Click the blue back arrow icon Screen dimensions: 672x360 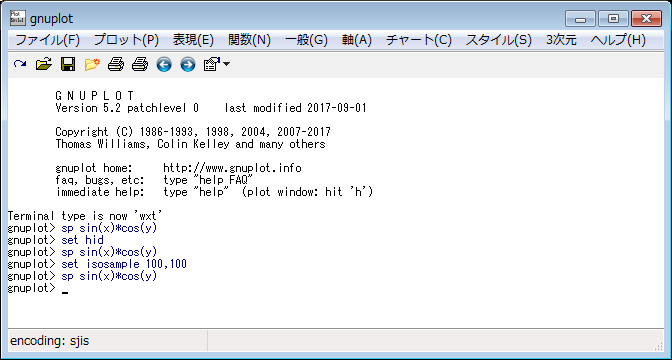[x=164, y=65]
